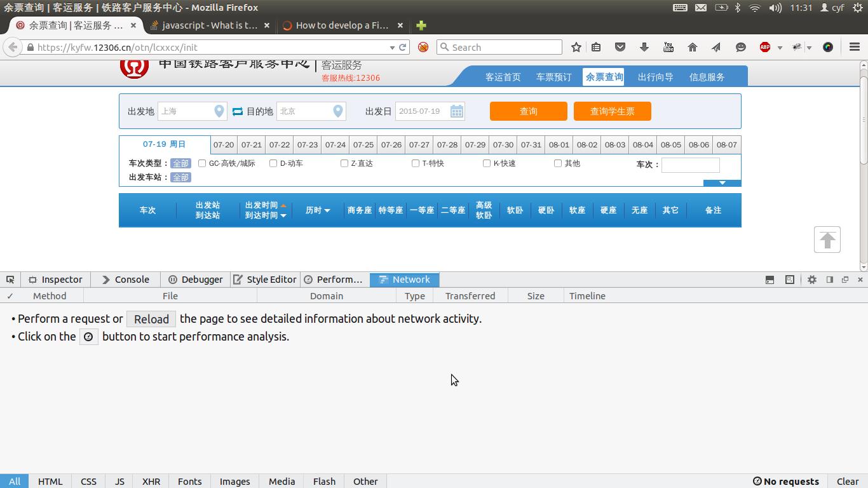Go to the Firefox Home icon
This screenshot has width=868, height=488.
coord(693,47)
